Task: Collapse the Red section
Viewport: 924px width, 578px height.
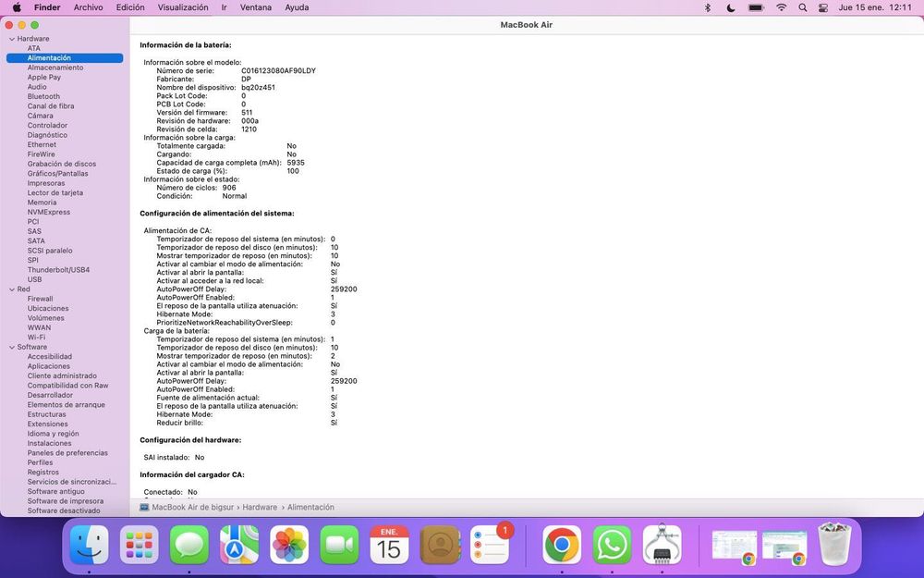Action: tap(12, 289)
